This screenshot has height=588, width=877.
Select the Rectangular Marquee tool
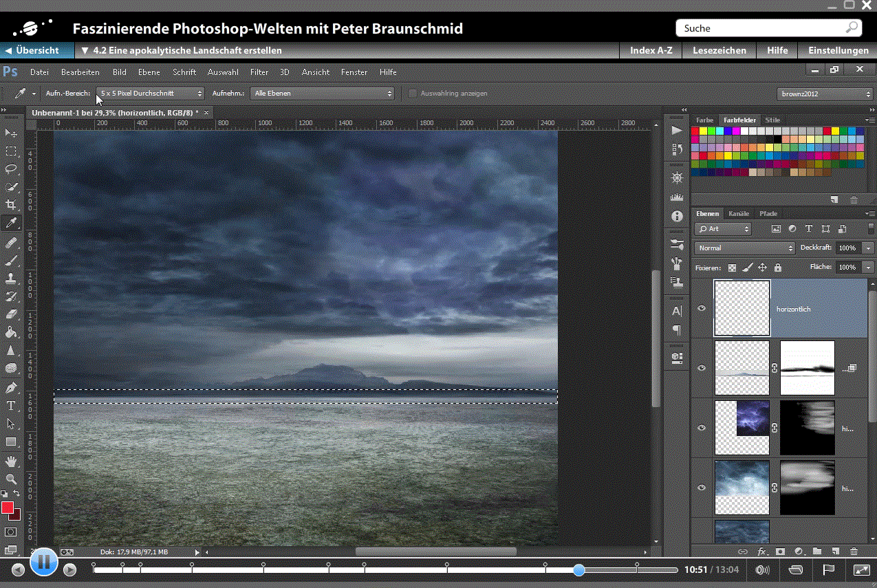coord(11,151)
